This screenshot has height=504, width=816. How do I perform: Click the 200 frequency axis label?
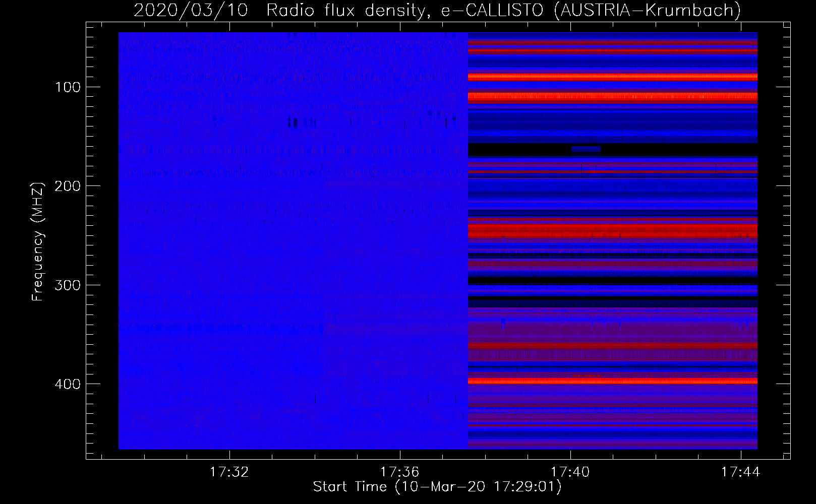(x=68, y=186)
